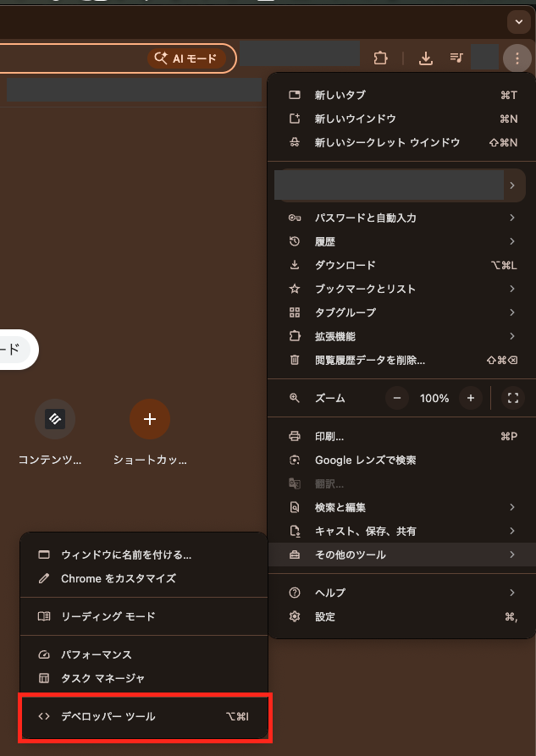Open the media control playlist icon

pyautogui.click(x=456, y=58)
